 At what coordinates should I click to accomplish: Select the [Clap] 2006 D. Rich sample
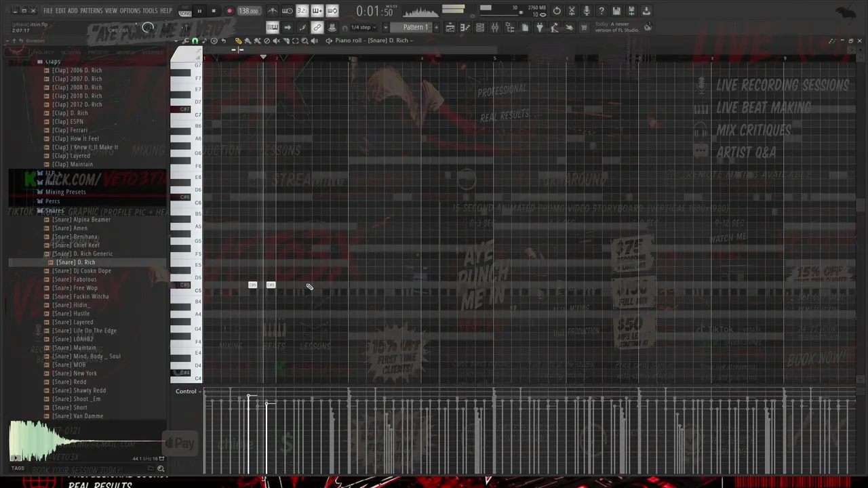pos(77,70)
